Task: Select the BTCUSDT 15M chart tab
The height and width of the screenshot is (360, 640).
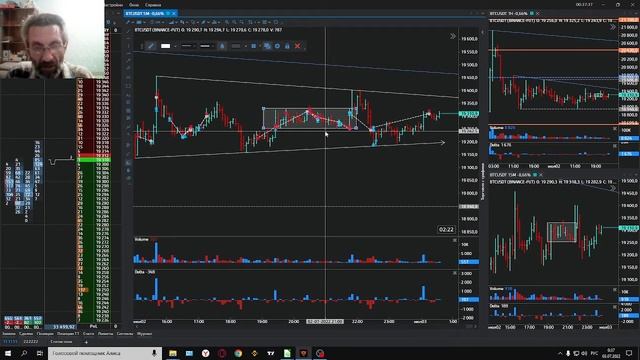Action: 511,175
